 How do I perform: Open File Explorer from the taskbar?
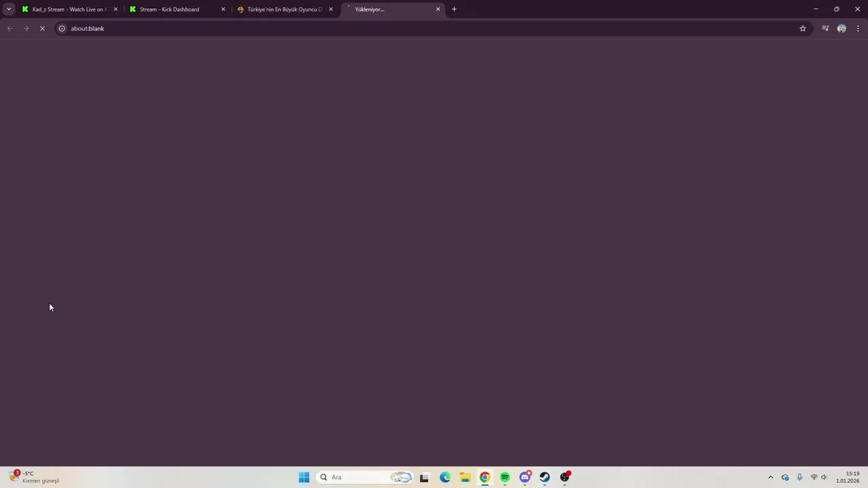[465, 477]
